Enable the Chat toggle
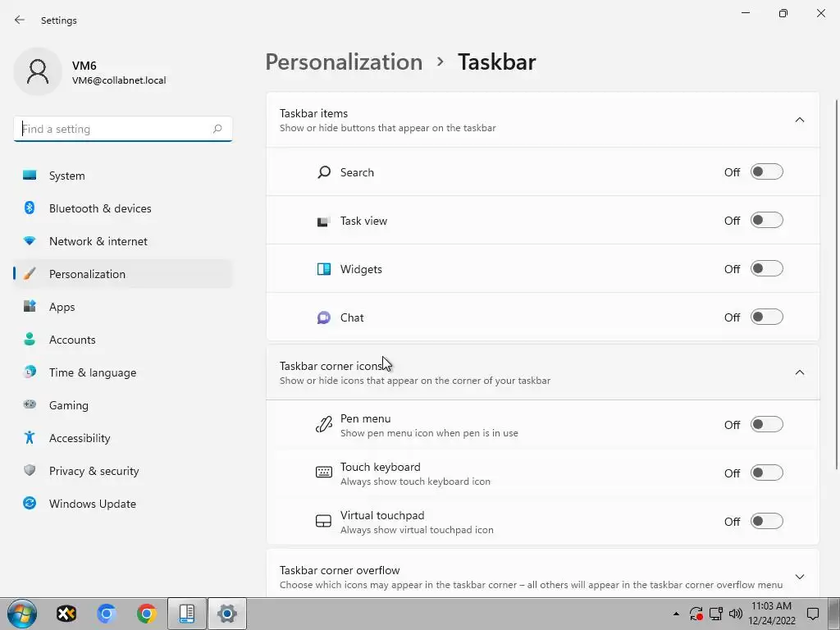This screenshot has height=630, width=840. click(x=767, y=317)
